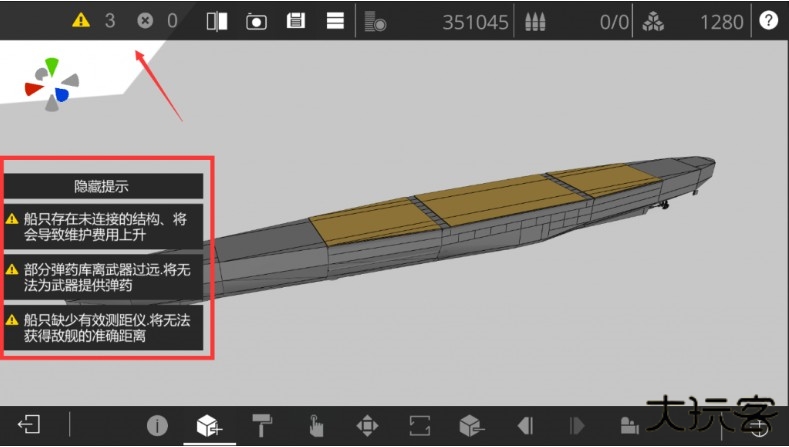Open the help question mark button
Image resolution: width=789 pixels, height=447 pixels.
[x=768, y=20]
